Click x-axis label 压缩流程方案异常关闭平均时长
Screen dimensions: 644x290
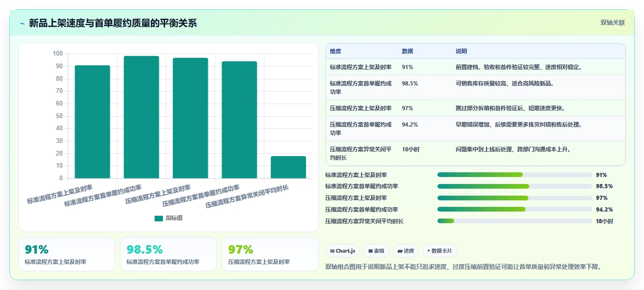[x=247, y=196]
